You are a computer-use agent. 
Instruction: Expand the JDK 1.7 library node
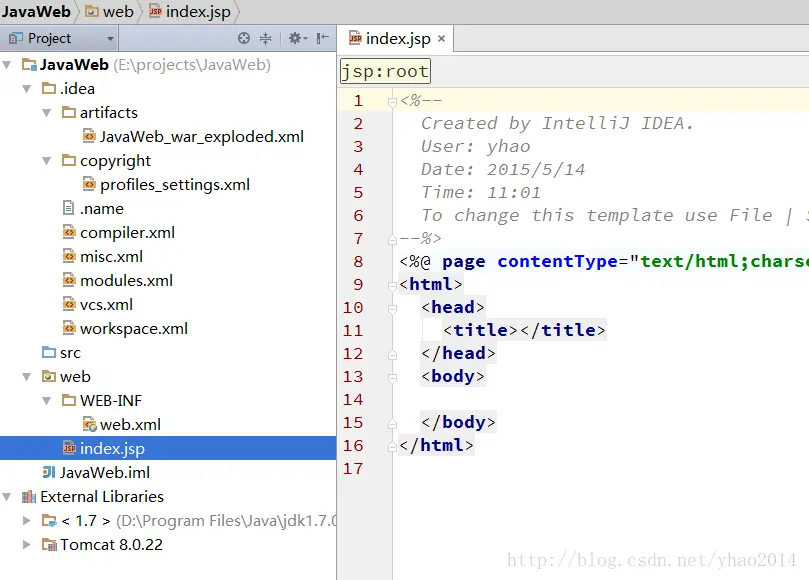(x=27, y=521)
